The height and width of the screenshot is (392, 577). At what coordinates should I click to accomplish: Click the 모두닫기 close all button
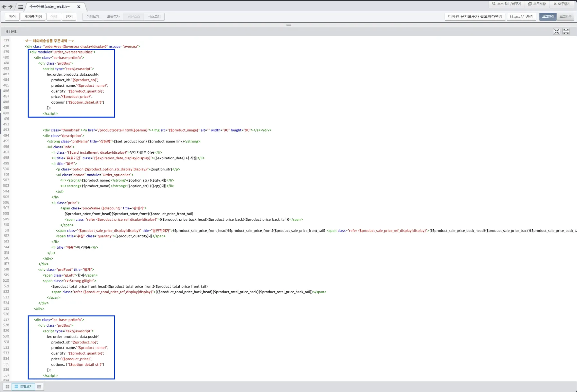[x=562, y=4]
